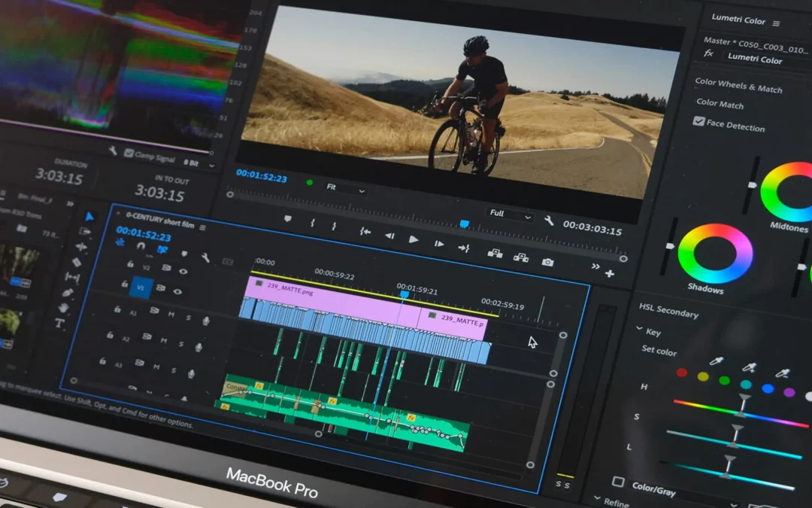Select the Type tool
Screen dimensions: 812x508
[59, 324]
